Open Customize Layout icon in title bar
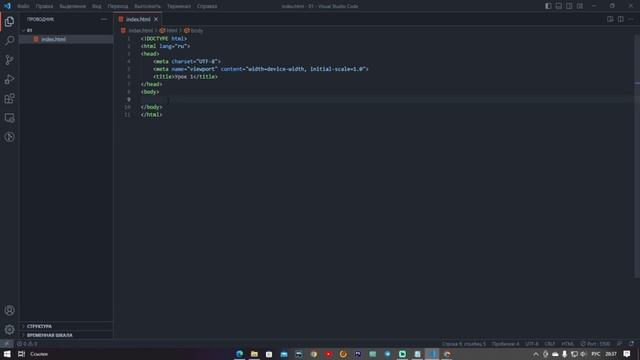Viewport: 640px width, 360px height. [580, 6]
